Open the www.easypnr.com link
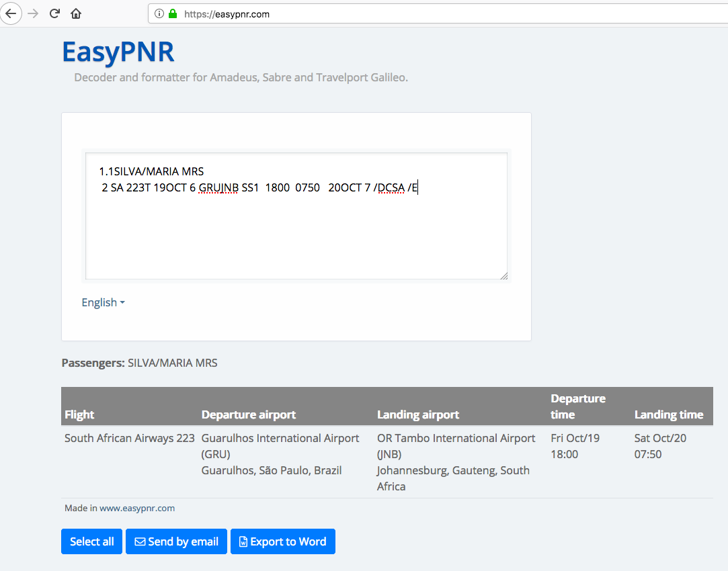 point(137,508)
